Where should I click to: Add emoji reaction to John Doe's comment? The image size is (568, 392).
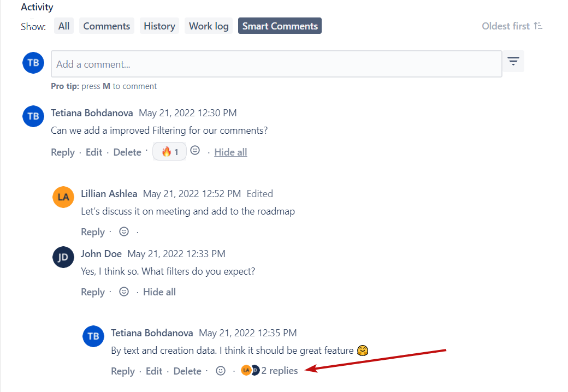click(x=124, y=292)
